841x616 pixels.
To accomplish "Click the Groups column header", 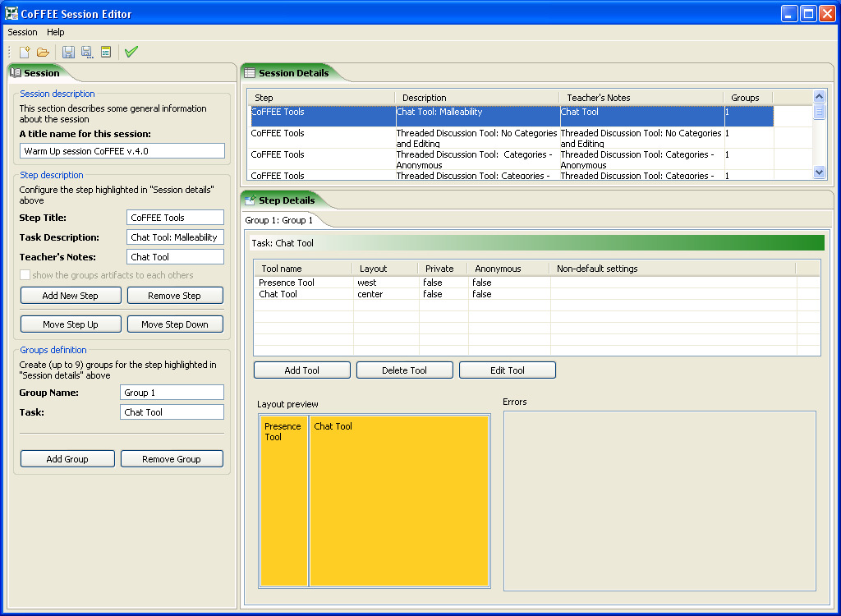I will pos(748,98).
